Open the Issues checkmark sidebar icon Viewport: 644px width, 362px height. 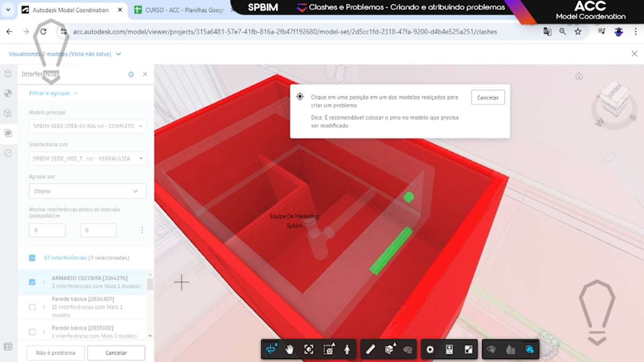(8, 153)
